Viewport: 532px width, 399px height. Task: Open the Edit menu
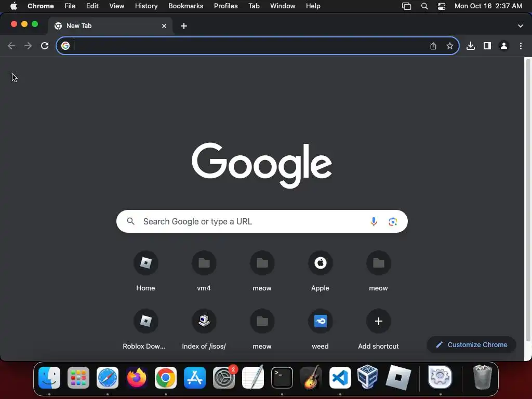pyautogui.click(x=92, y=6)
